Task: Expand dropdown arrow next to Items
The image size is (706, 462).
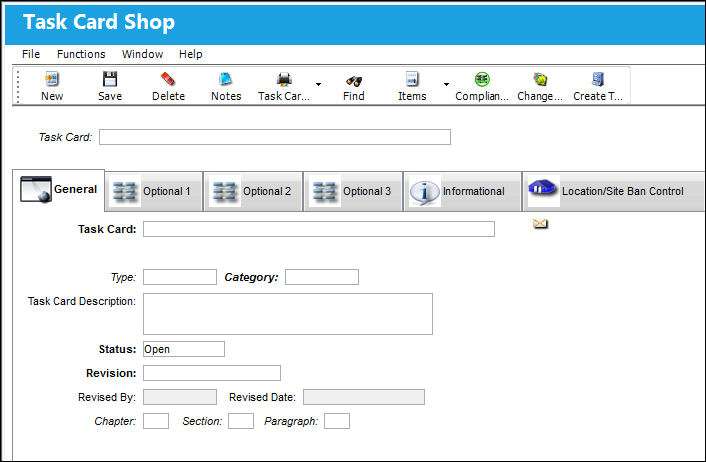Action: (x=446, y=84)
